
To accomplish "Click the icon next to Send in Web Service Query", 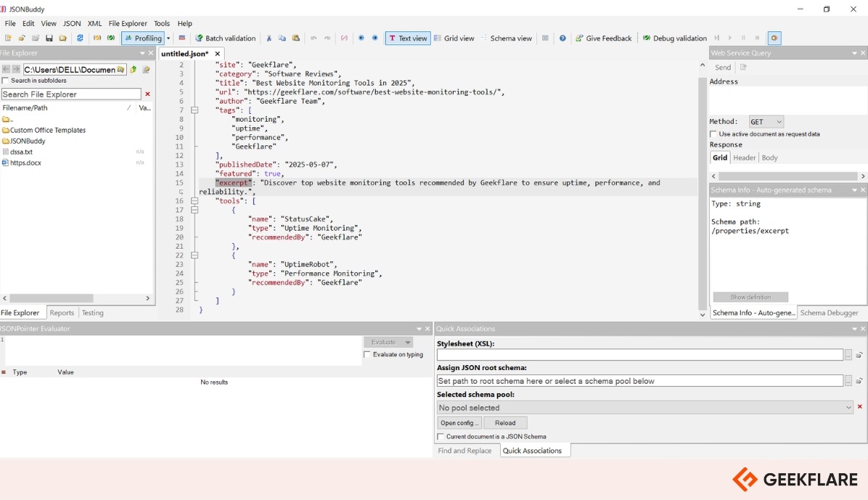I will pyautogui.click(x=743, y=67).
